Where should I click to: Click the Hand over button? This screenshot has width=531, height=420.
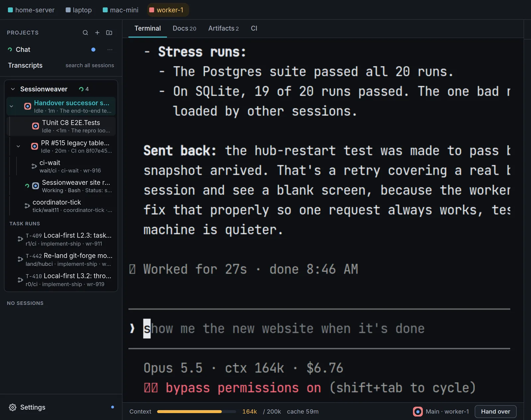(x=495, y=412)
